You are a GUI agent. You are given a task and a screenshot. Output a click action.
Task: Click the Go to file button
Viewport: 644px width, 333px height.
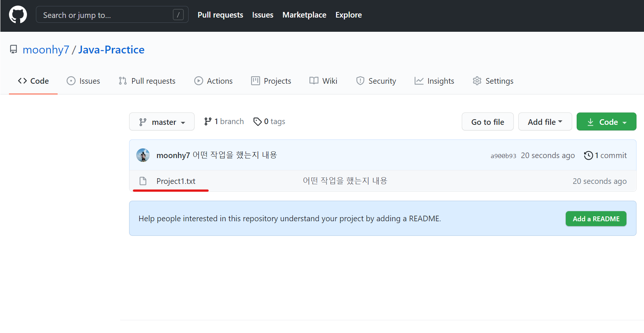488,122
